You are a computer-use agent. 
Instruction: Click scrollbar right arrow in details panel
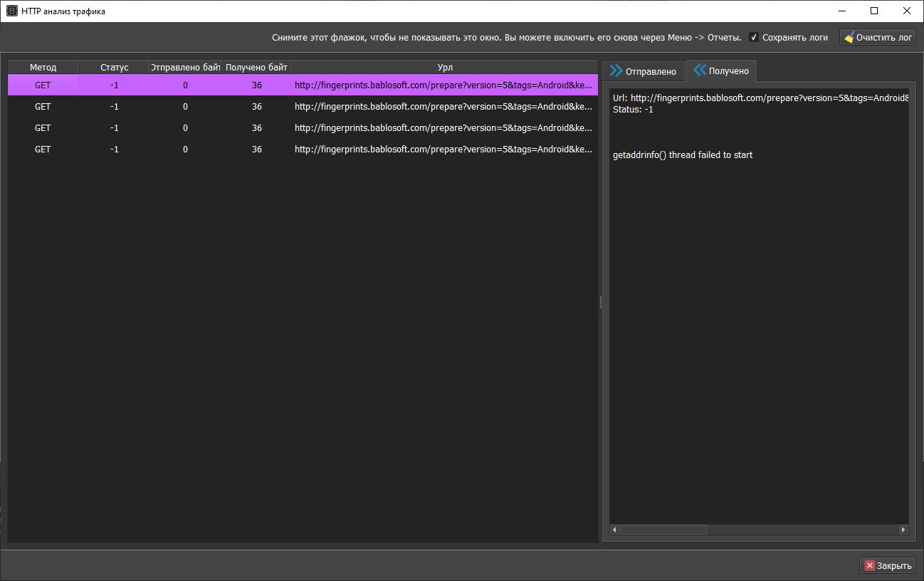point(903,530)
